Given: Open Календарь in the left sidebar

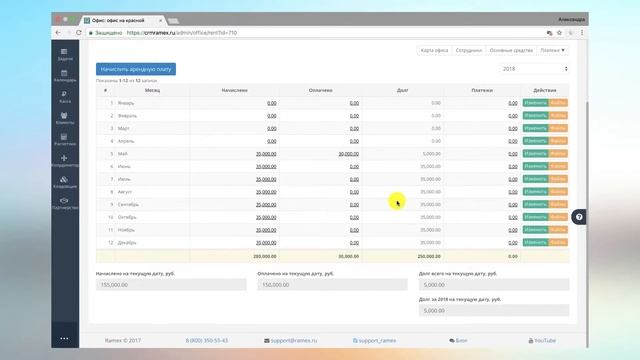Looking at the screenshot, I should [x=64, y=76].
